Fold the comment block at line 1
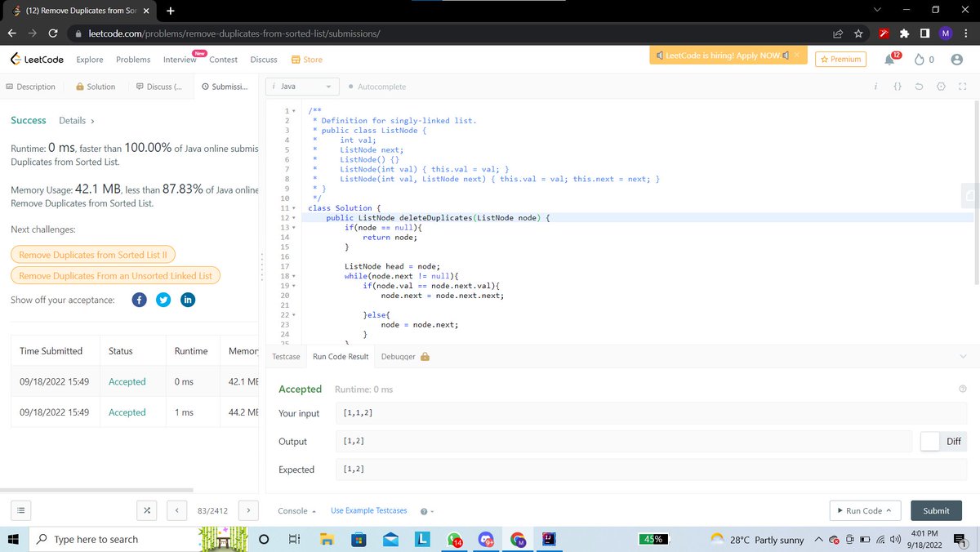Screen dimensions: 980x552 (x=294, y=110)
